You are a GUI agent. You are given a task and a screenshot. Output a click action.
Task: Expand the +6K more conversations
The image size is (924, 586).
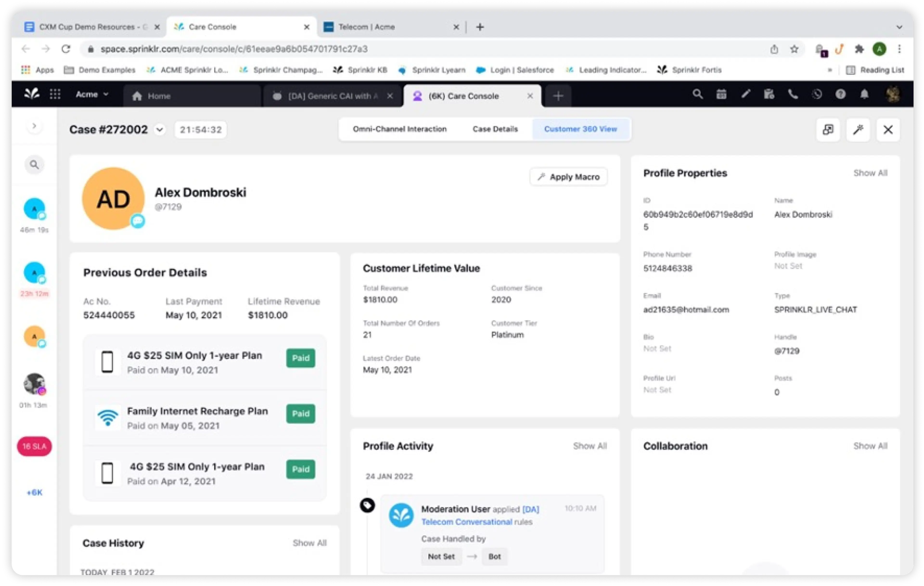pos(34,492)
